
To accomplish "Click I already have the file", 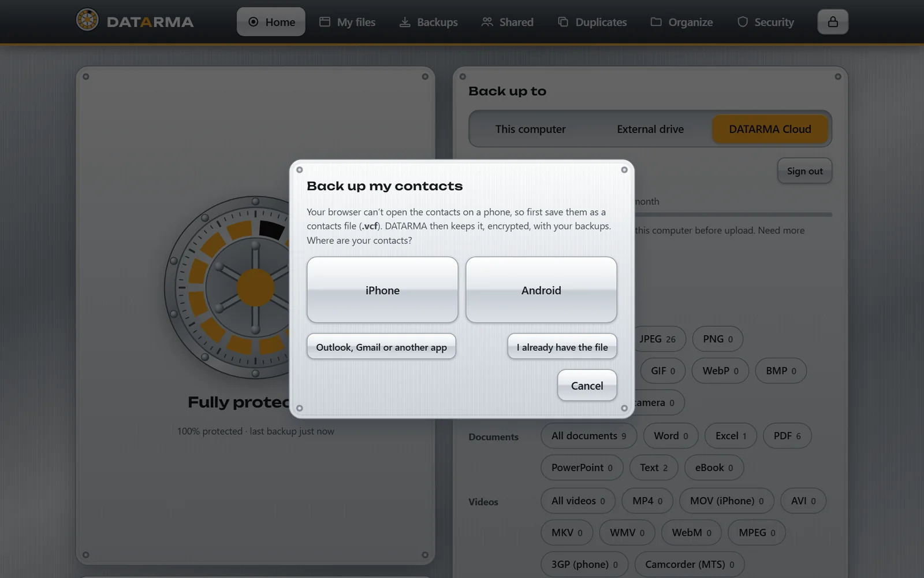I will 562,347.
